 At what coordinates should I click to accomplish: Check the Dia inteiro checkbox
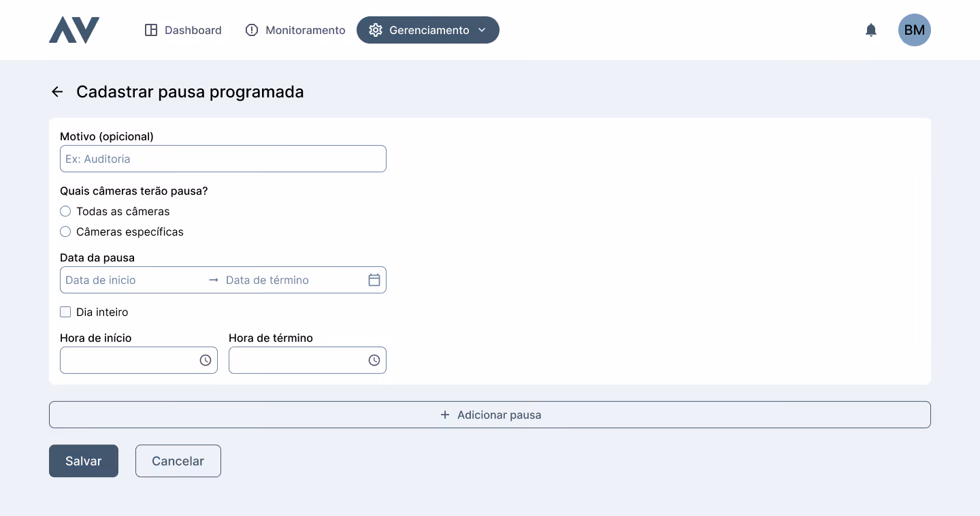coord(65,312)
